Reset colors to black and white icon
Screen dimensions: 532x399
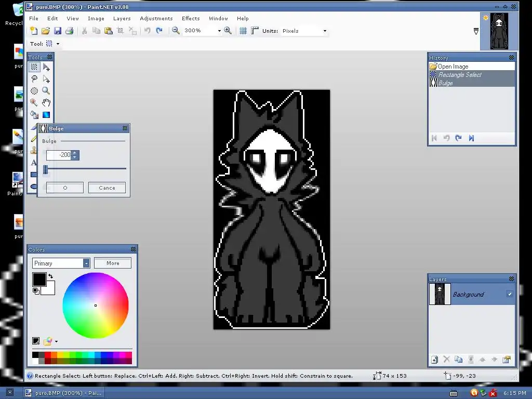[x=35, y=291]
